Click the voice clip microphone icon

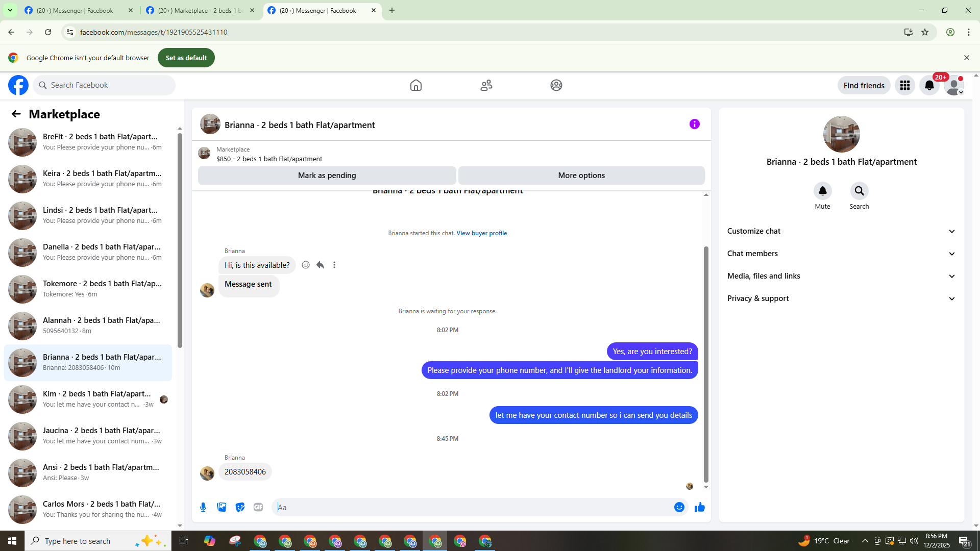point(203,507)
